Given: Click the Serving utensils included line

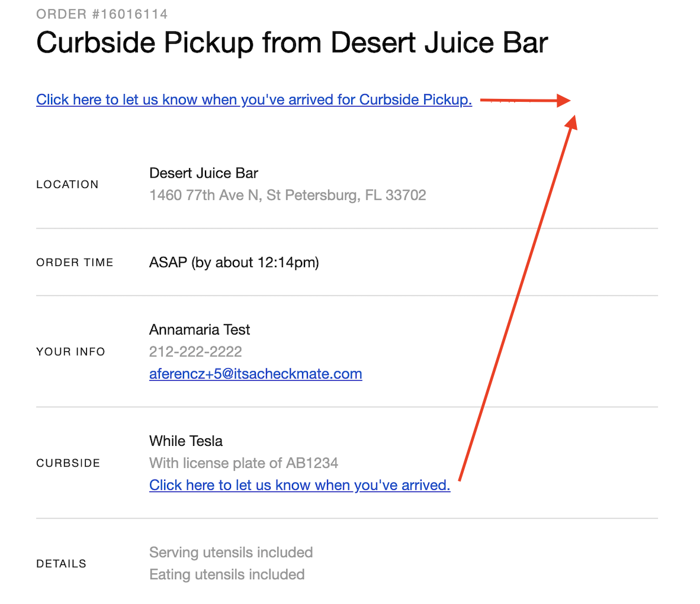Looking at the screenshot, I should coord(231,552).
